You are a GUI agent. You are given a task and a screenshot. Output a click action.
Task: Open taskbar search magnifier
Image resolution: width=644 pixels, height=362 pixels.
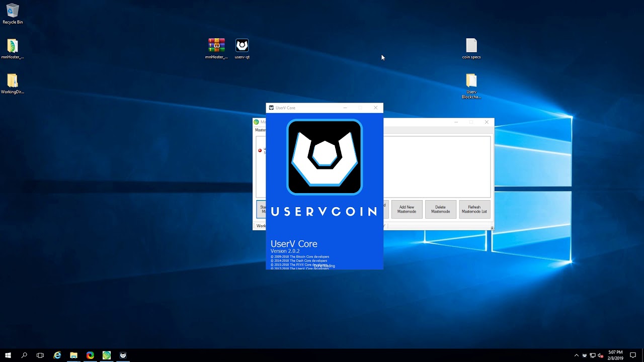(24, 355)
